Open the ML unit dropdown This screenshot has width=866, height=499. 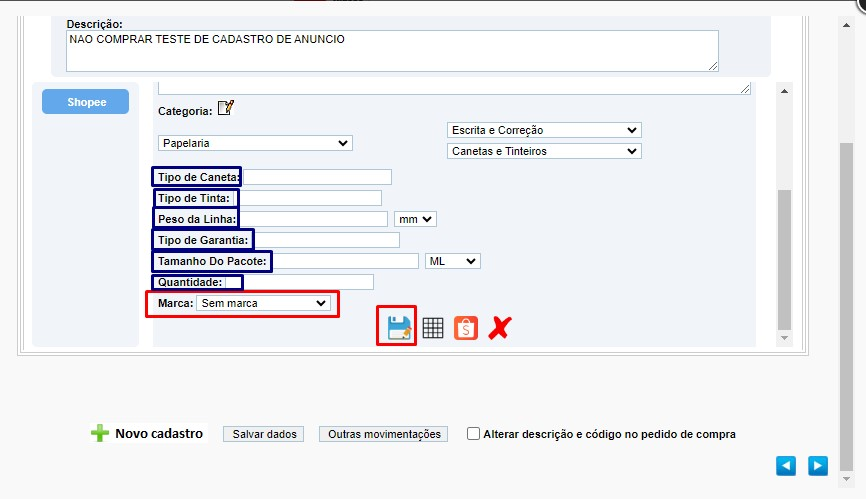pyautogui.click(x=453, y=261)
